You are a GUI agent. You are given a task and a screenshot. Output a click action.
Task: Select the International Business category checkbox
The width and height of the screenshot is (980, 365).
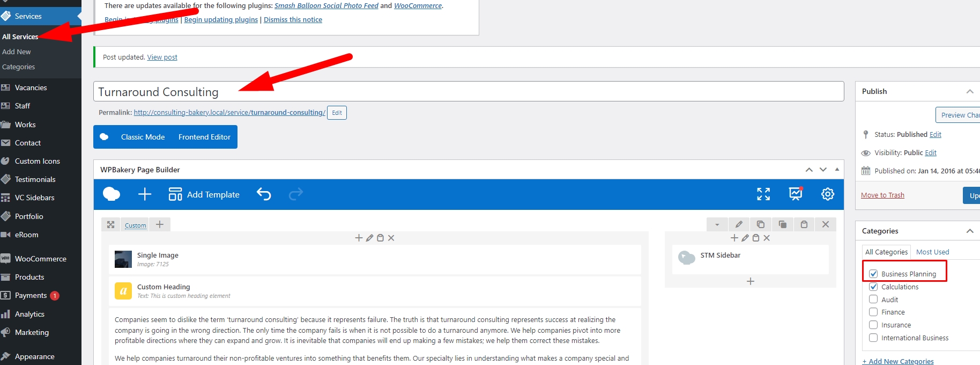[873, 338]
